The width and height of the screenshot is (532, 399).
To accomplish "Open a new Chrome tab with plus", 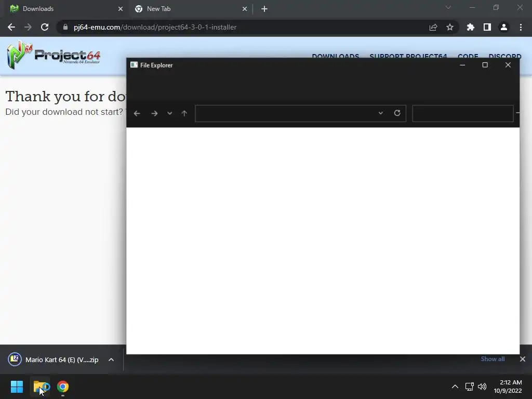I will coord(264,9).
